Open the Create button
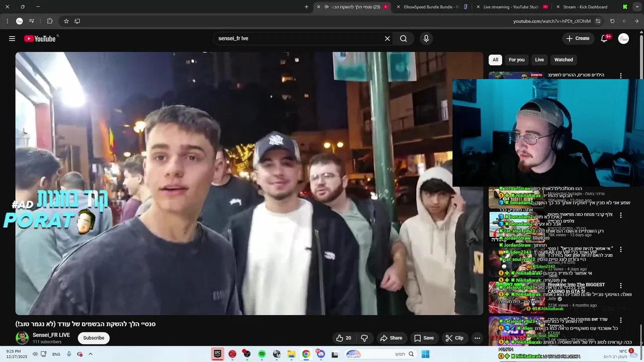Image resolution: width=644 pixels, height=362 pixels. [578, 39]
